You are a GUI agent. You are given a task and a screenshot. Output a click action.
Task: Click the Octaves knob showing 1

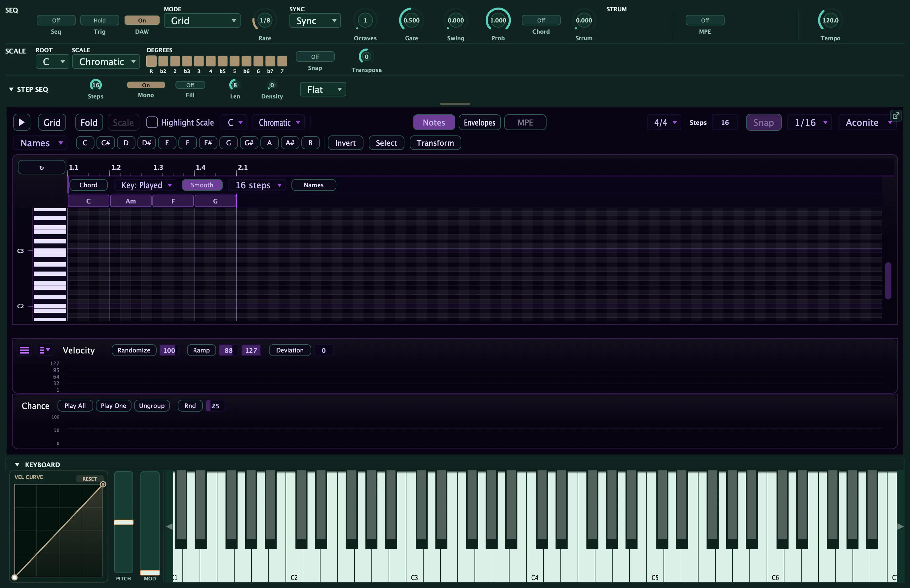pos(365,20)
